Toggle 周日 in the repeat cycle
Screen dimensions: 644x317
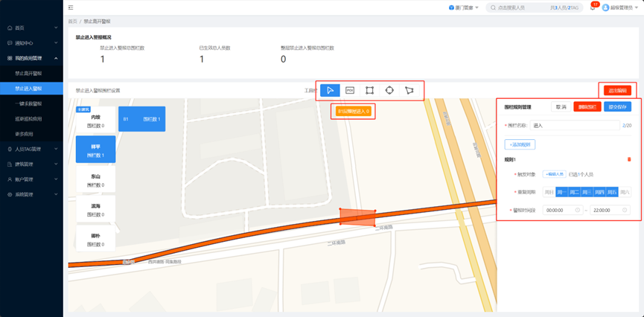click(549, 192)
